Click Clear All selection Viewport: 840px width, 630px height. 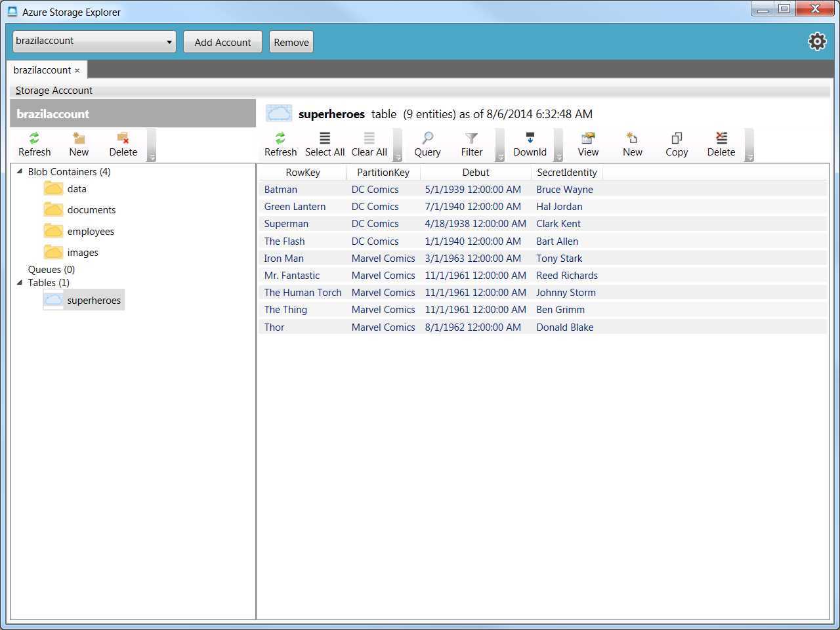(x=369, y=144)
